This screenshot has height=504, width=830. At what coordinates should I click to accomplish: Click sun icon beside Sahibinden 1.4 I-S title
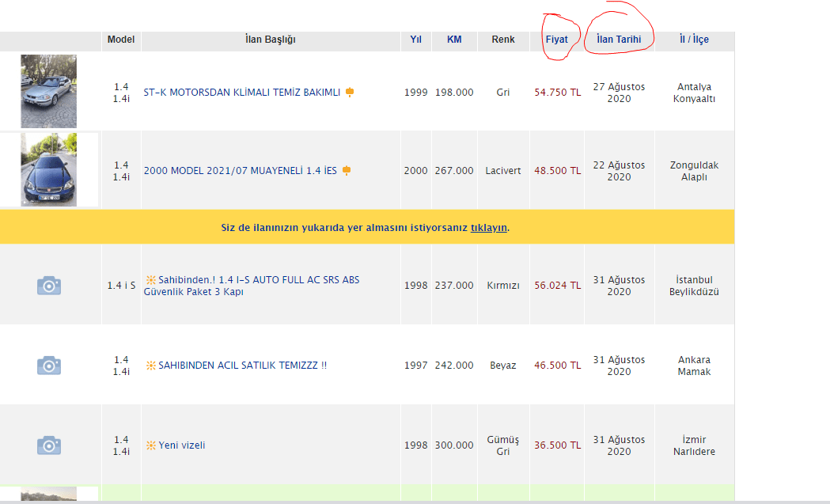click(x=151, y=279)
